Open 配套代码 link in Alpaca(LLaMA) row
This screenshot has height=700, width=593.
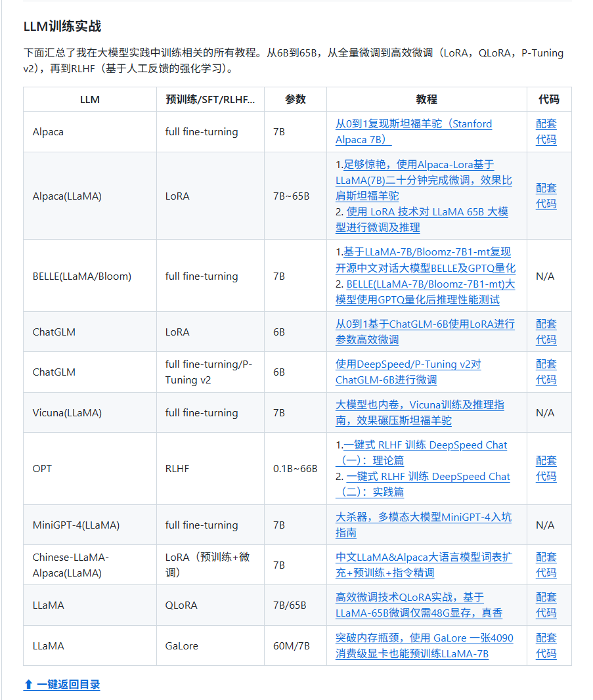coord(546,196)
